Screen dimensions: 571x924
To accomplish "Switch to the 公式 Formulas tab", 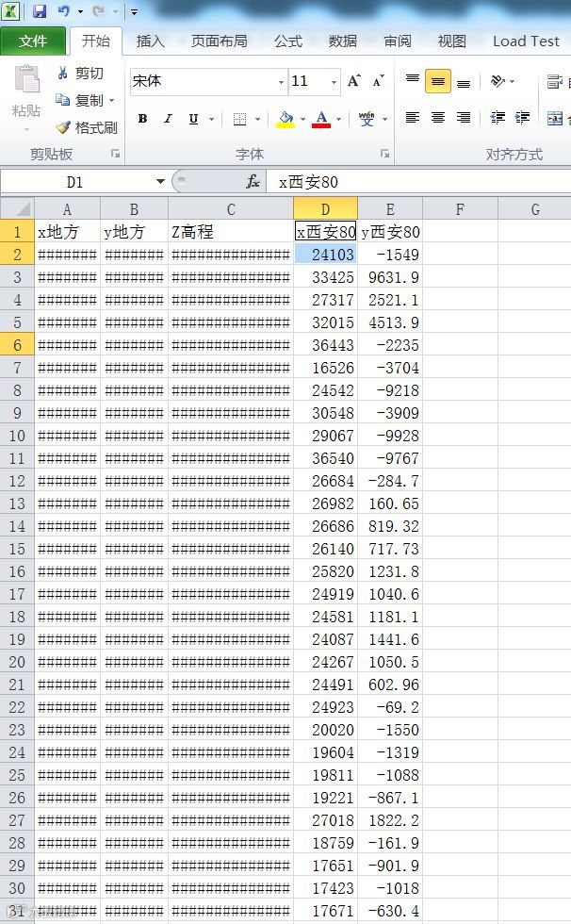I will point(287,41).
